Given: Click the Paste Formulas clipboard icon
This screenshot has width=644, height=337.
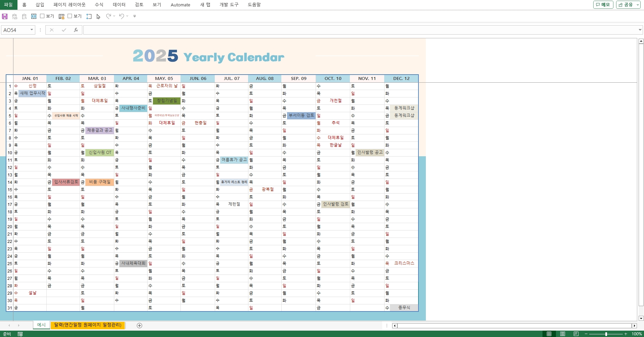Looking at the screenshot, I should [24, 16].
